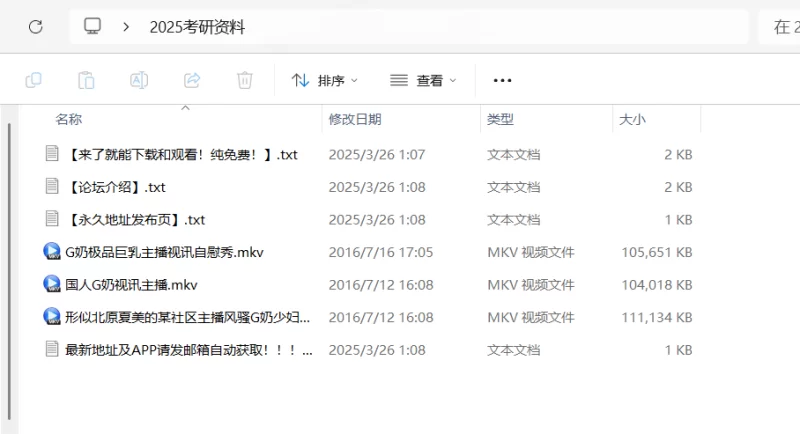Viewport: 800px width, 434px height.
Task: Click the paste clipboard icon
Action: pos(86,81)
